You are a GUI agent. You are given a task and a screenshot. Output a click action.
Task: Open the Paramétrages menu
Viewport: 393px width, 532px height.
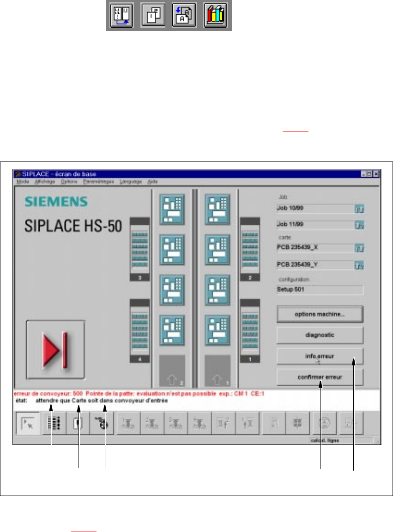coord(98,181)
